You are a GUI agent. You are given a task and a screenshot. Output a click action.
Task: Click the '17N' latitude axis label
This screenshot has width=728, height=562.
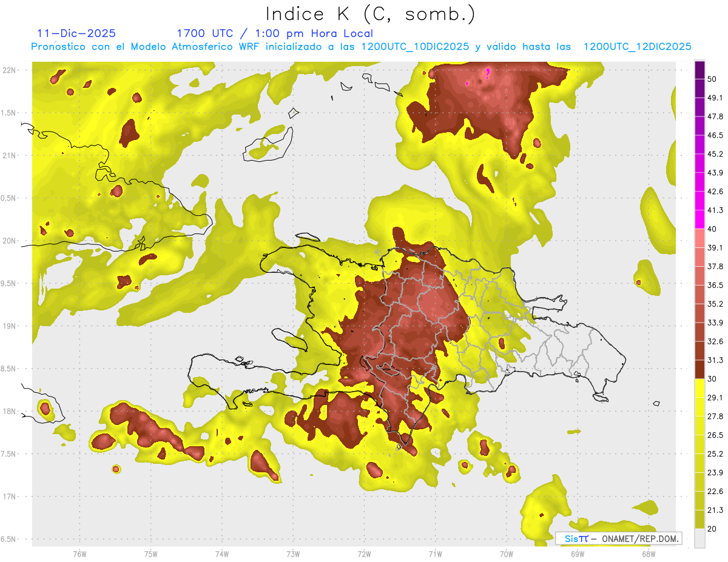[x=10, y=497]
